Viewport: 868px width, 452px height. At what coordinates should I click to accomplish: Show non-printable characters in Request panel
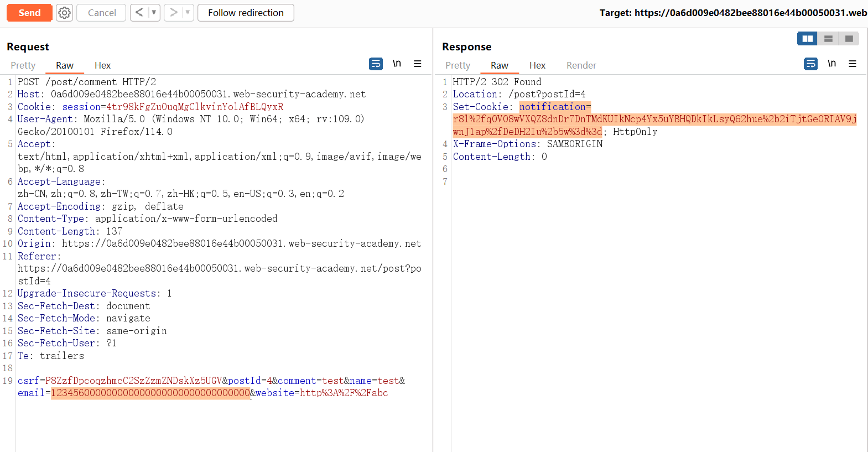coord(397,64)
